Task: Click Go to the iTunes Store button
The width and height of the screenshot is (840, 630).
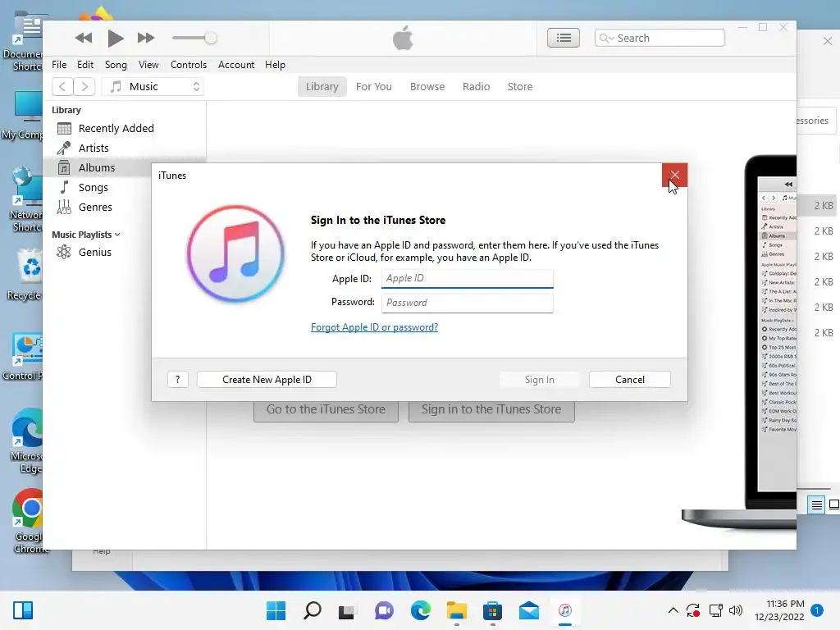Action: (x=326, y=410)
